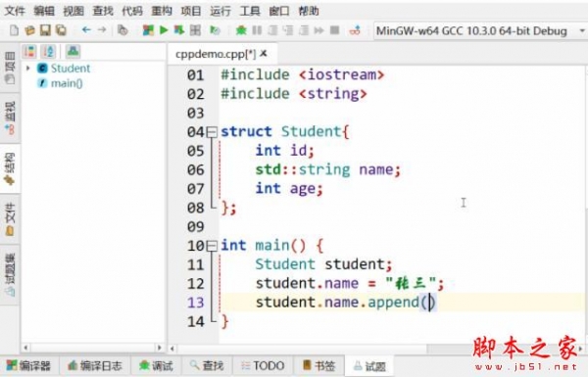Open the 查找 menu in menu bar
Image resolution: width=588 pixels, height=377 pixels.
click(103, 11)
